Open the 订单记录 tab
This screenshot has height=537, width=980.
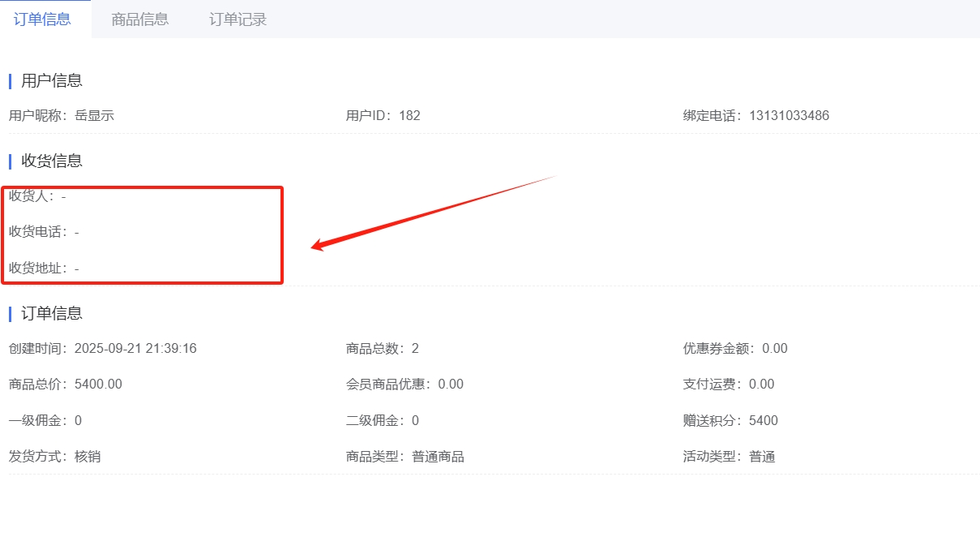click(x=238, y=19)
